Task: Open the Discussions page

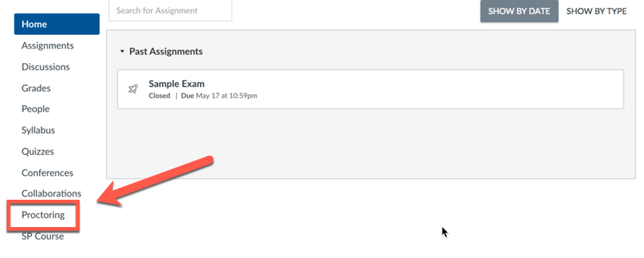Action: [x=45, y=67]
